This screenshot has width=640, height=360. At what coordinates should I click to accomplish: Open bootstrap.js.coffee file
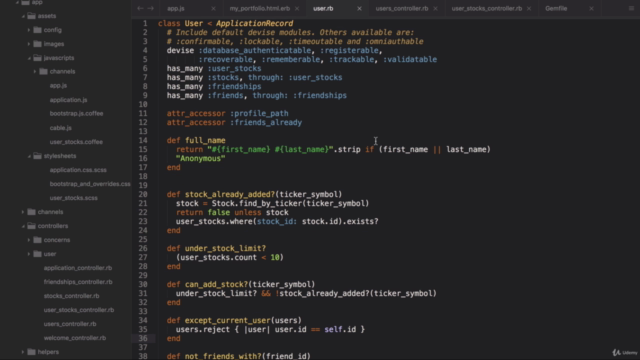point(76,113)
